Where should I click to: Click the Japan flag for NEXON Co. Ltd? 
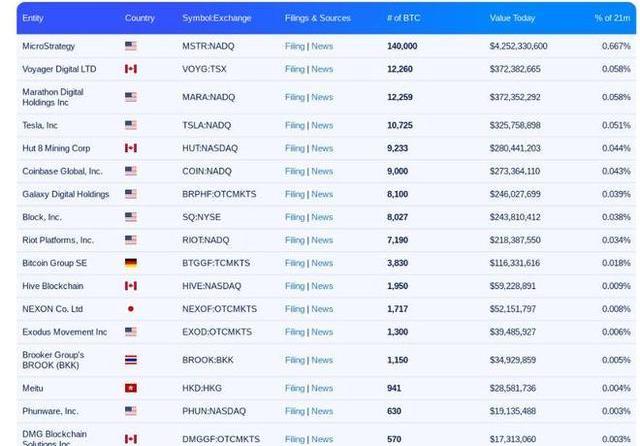point(131,309)
